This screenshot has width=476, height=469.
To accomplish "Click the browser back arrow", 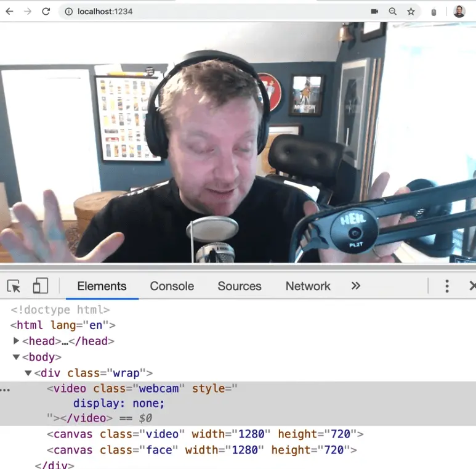I will (9, 11).
